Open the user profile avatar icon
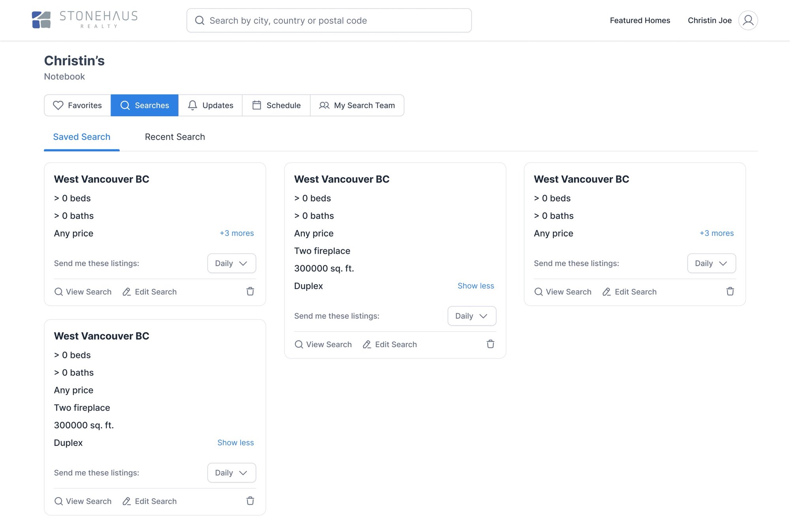Image resolution: width=790 pixels, height=532 pixels. point(748,20)
